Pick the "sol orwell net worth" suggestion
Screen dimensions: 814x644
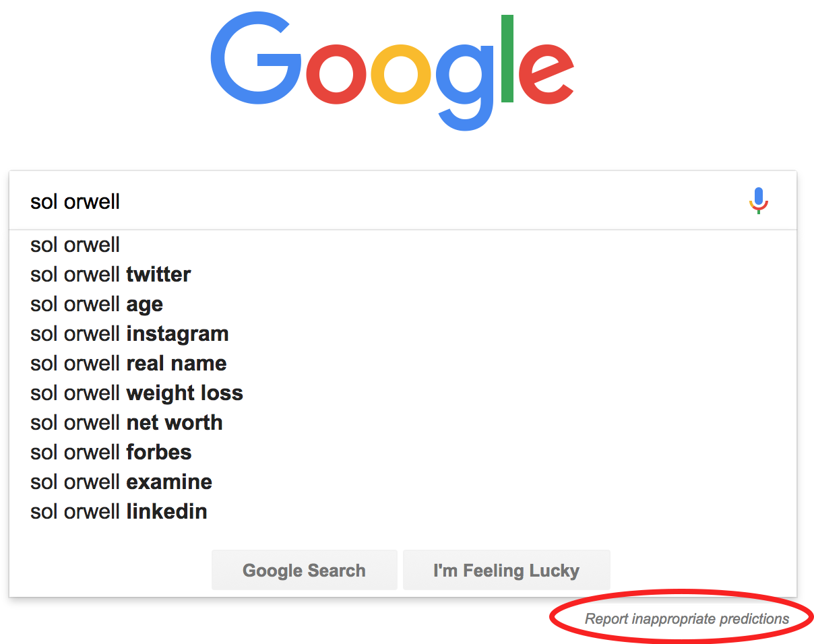(403, 422)
